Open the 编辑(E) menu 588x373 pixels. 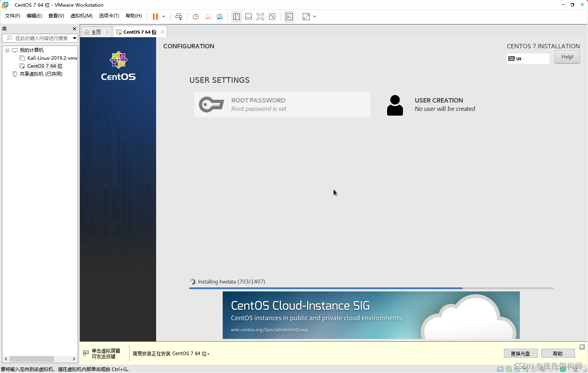34,16
